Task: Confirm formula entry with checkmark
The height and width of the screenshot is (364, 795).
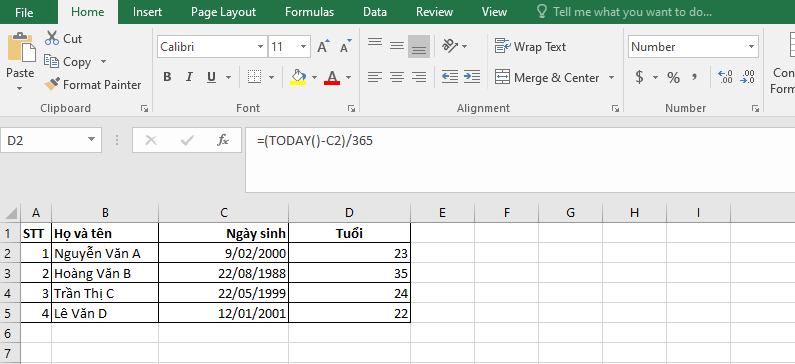Action: pyautogui.click(x=187, y=140)
